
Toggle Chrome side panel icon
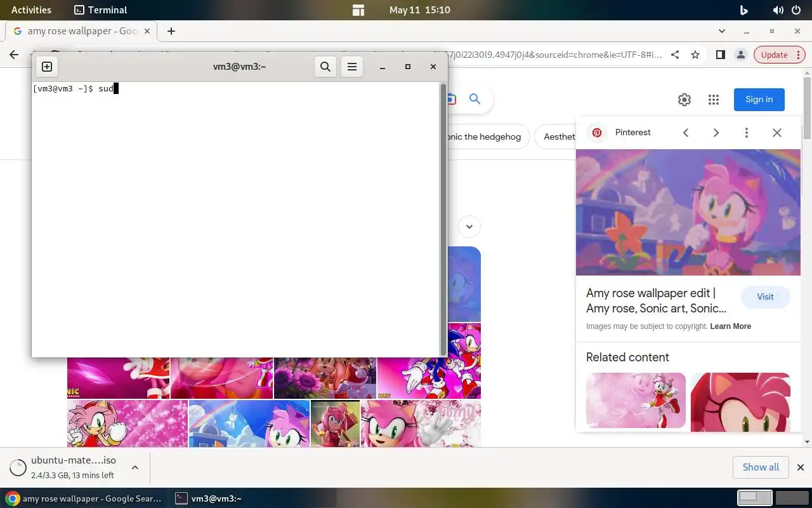(x=720, y=55)
